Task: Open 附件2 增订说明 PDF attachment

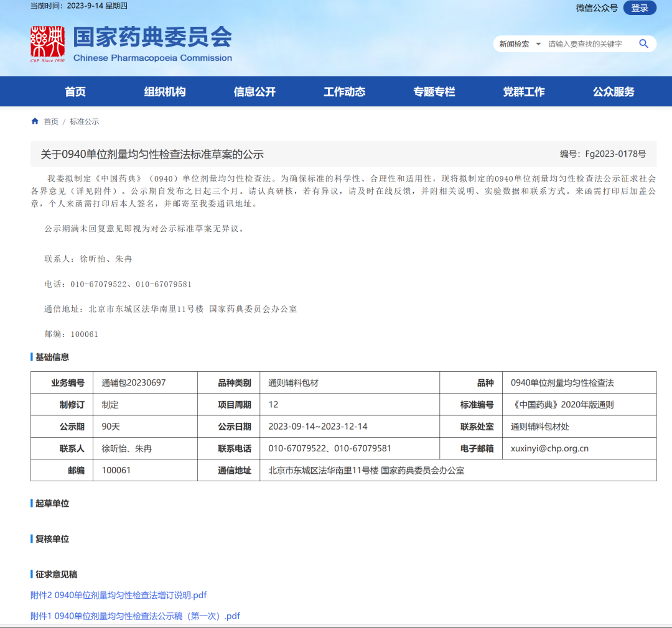Action: (x=118, y=595)
